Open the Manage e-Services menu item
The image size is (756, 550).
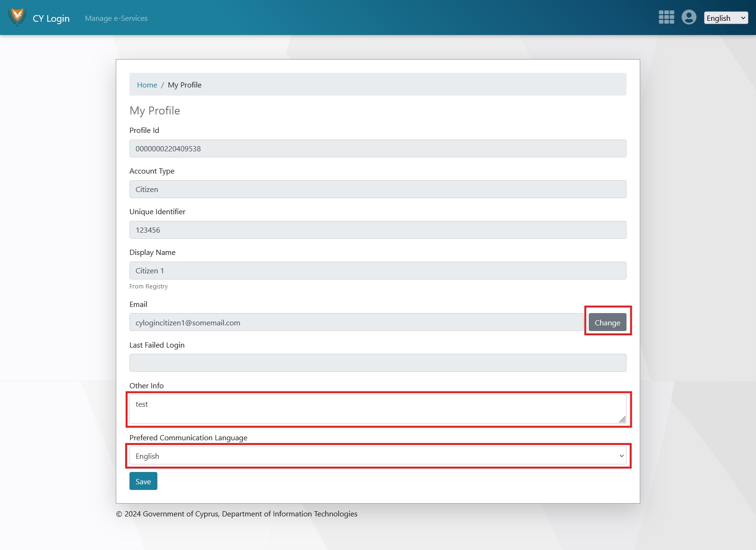tap(116, 18)
